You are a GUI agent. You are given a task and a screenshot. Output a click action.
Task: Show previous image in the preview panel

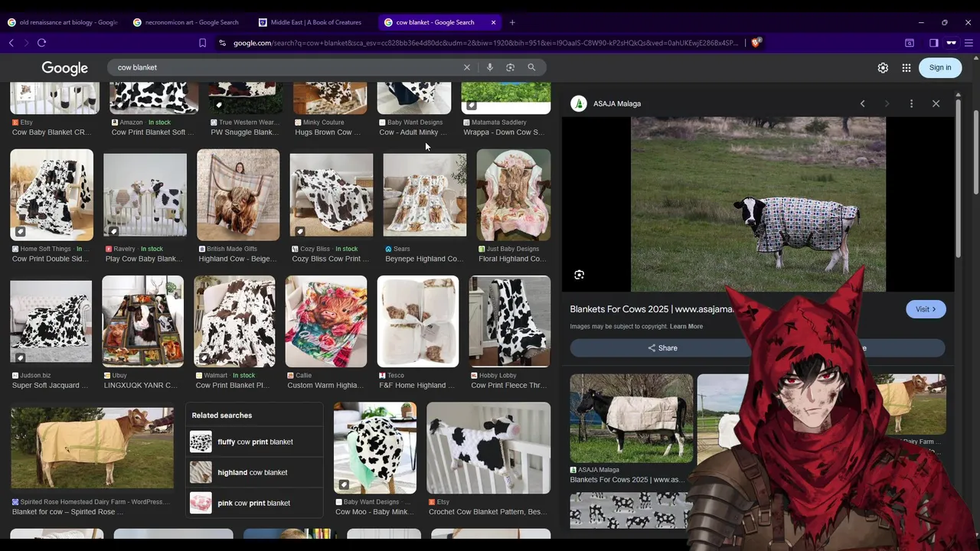click(x=862, y=103)
